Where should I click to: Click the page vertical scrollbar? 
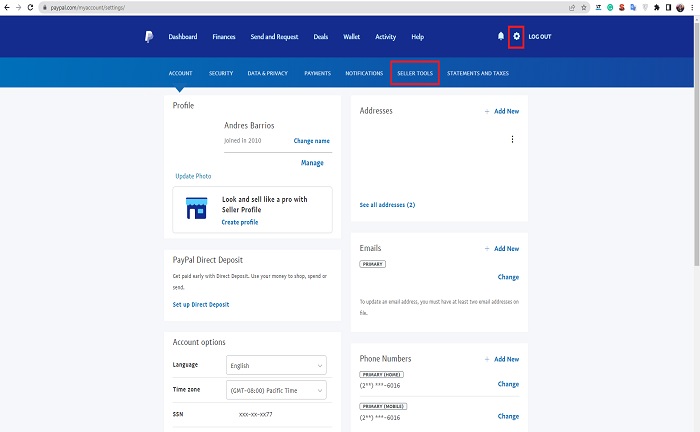[696, 145]
